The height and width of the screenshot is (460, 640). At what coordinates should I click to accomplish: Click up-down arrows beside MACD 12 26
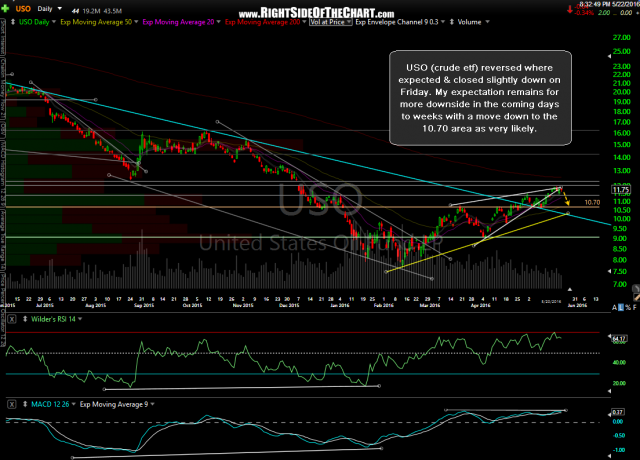pos(25,404)
